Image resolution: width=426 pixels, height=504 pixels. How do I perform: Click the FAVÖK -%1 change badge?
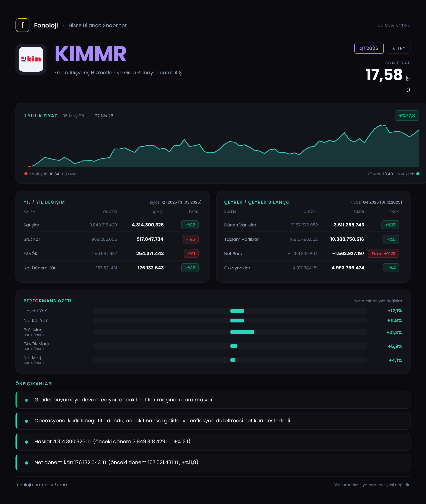point(191,253)
